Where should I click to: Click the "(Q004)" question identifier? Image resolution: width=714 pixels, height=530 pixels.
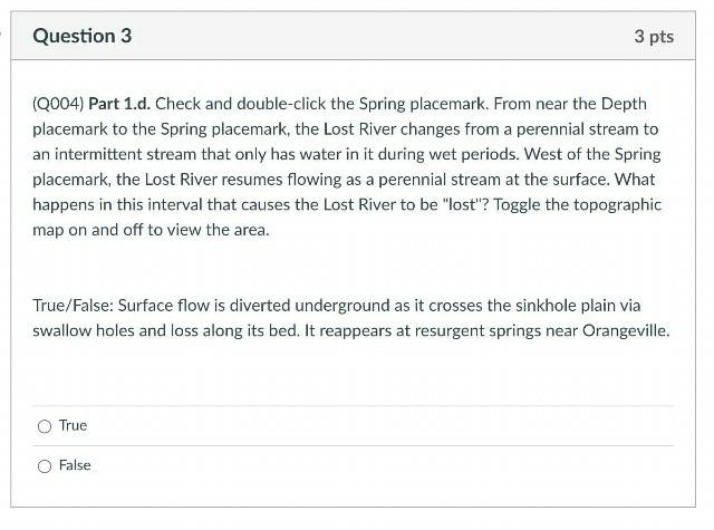(58, 104)
